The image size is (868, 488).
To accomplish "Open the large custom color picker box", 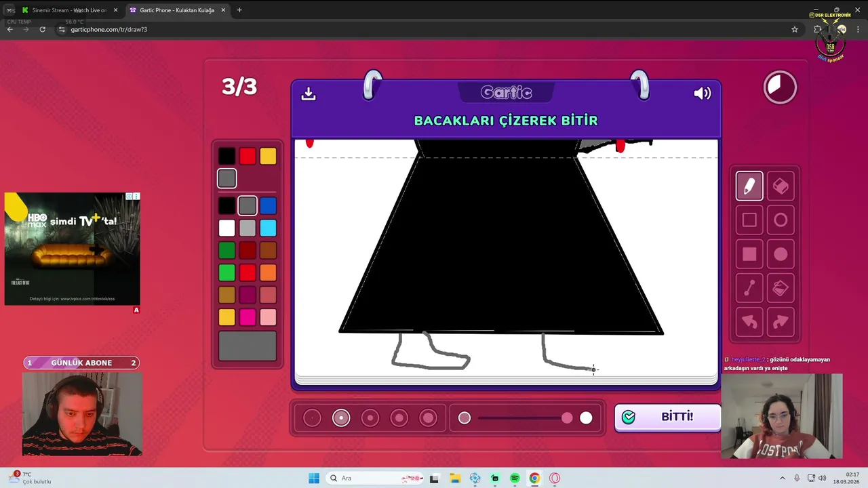I will [x=248, y=346].
